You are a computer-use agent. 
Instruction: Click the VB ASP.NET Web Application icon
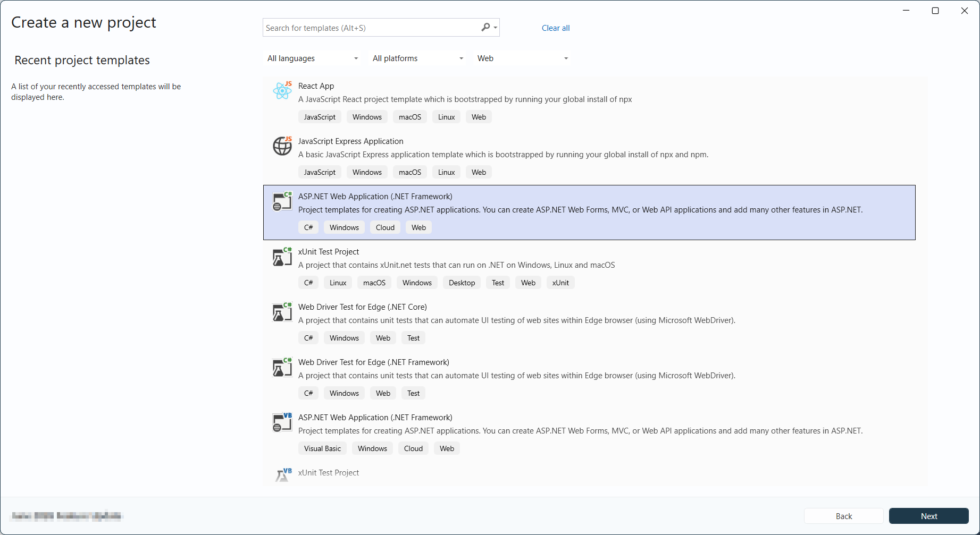tap(282, 422)
